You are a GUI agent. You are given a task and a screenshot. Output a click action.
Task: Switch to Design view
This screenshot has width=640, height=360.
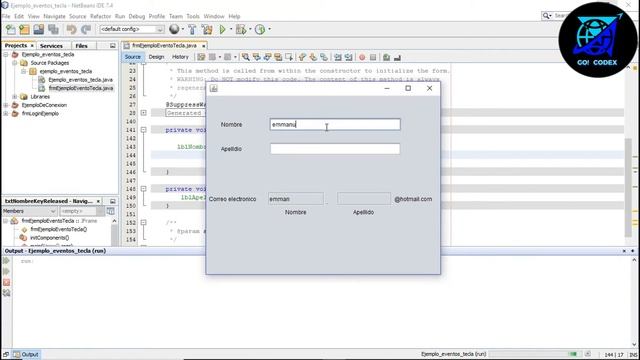tap(156, 57)
